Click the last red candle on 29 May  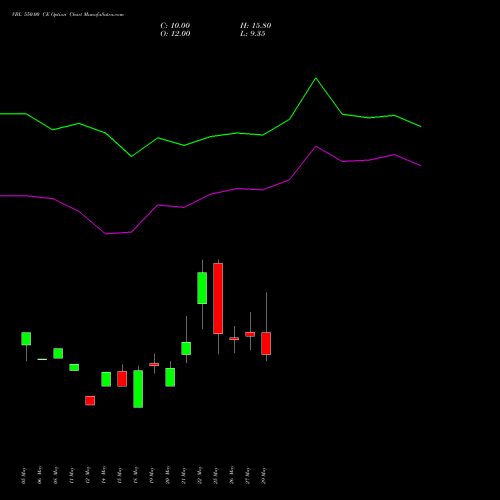tap(266, 343)
